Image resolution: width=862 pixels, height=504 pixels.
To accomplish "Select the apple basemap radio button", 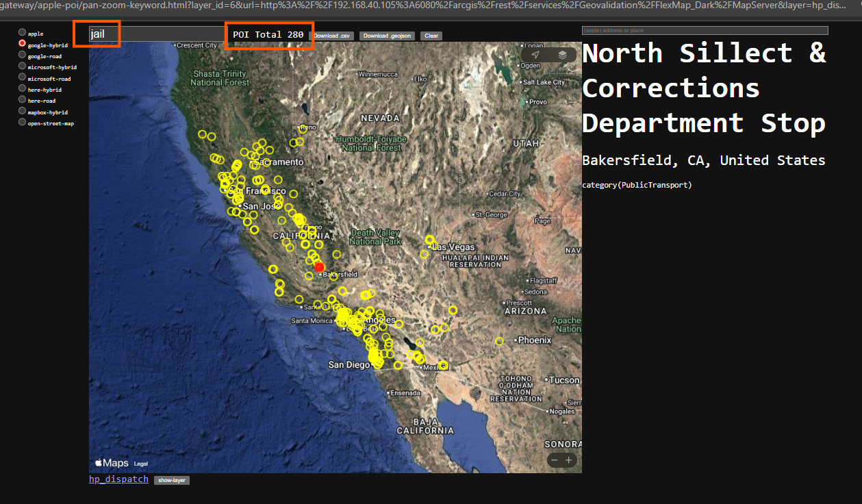I will coord(23,32).
